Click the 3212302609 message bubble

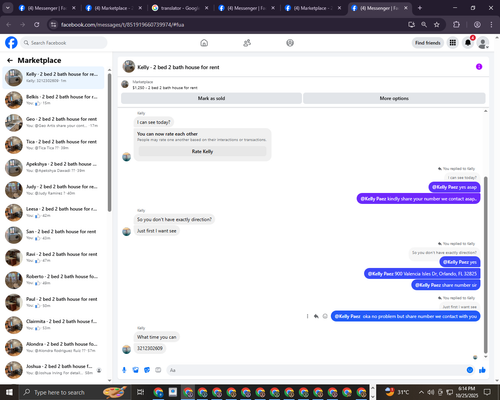[150, 348]
